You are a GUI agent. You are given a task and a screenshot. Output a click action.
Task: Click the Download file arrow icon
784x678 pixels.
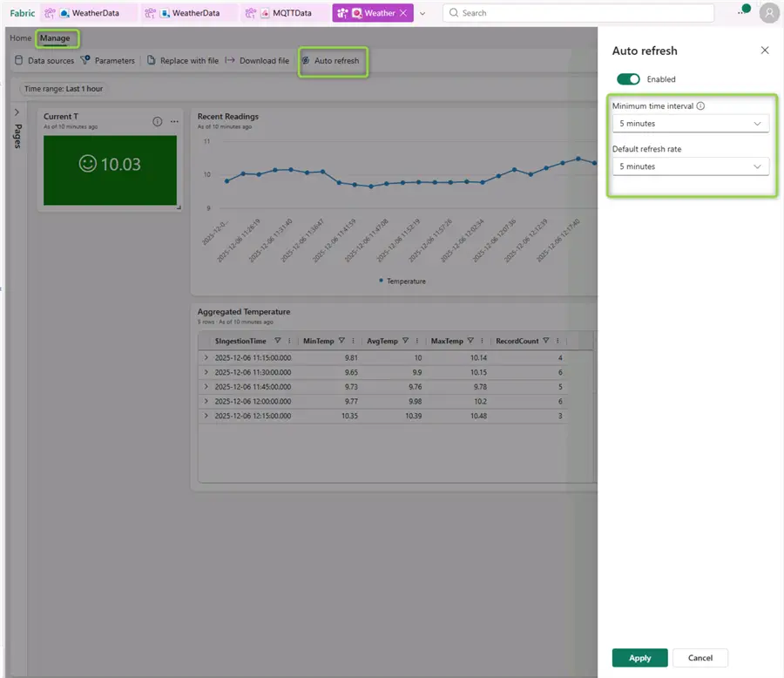pyautogui.click(x=229, y=60)
